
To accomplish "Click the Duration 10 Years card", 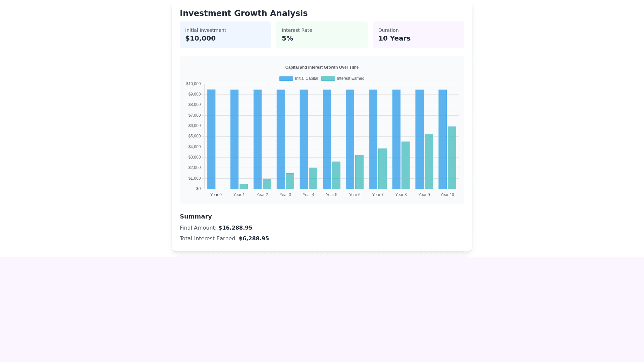I will point(418,35).
